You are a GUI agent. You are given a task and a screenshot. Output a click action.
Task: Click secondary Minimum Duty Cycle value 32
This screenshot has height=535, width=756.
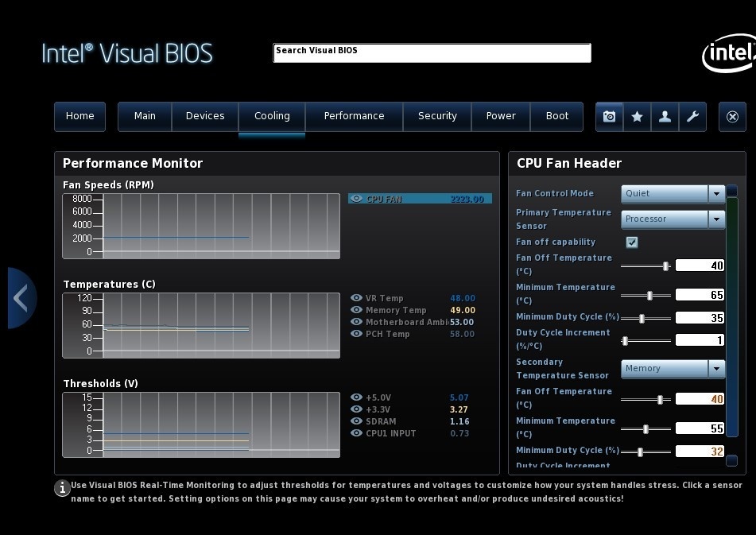tap(700, 452)
